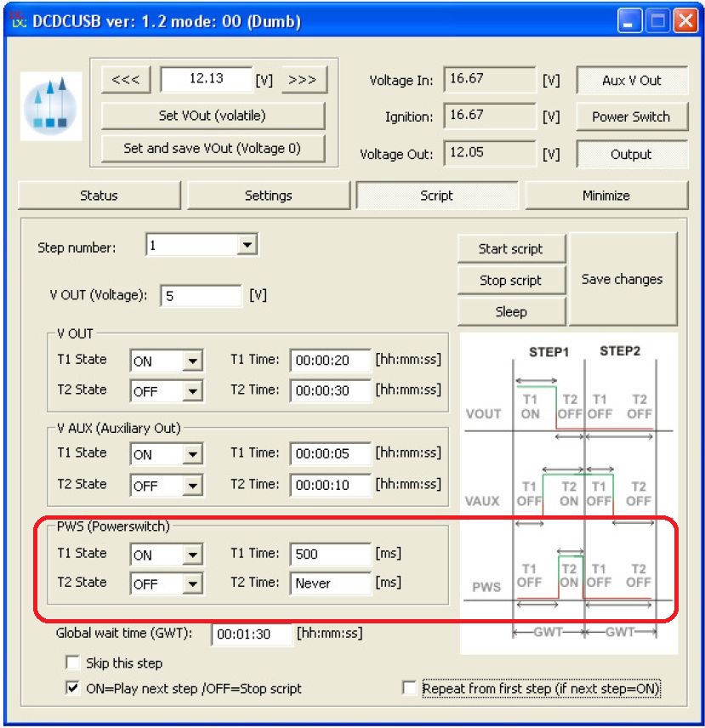
Task: Click the V OUT (Voltage) input field
Action: point(201,296)
